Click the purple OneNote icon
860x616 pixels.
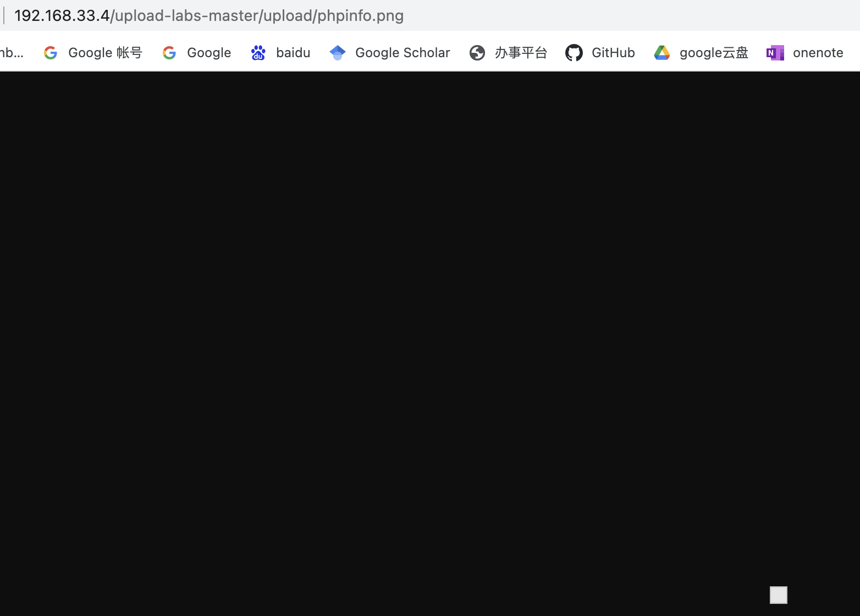click(x=775, y=53)
